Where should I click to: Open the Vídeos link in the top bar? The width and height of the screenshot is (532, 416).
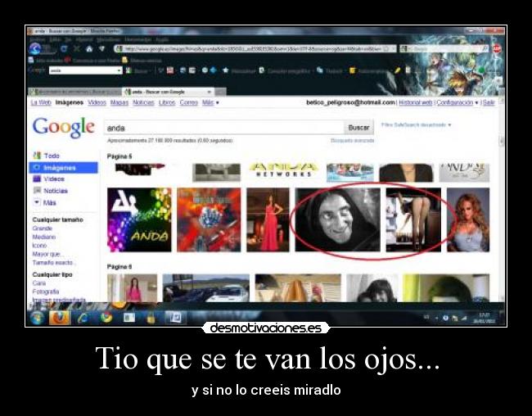point(97,102)
